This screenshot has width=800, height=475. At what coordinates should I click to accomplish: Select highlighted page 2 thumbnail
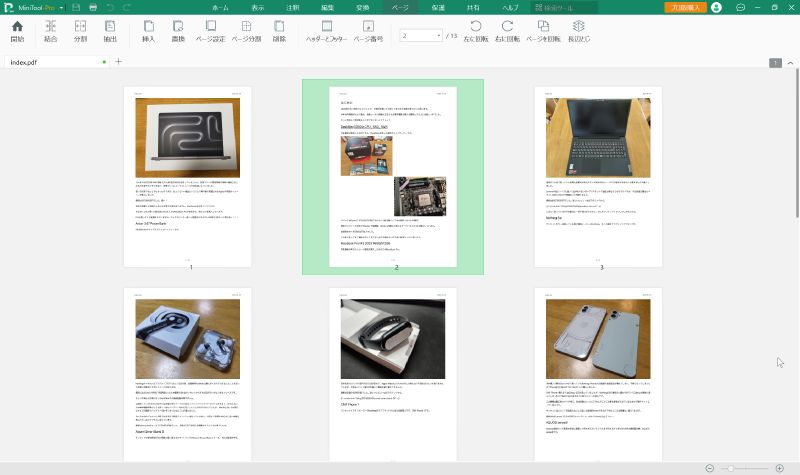393,177
